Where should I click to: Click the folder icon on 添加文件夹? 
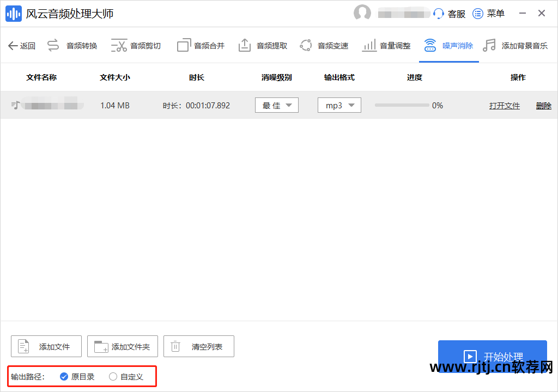coord(101,346)
